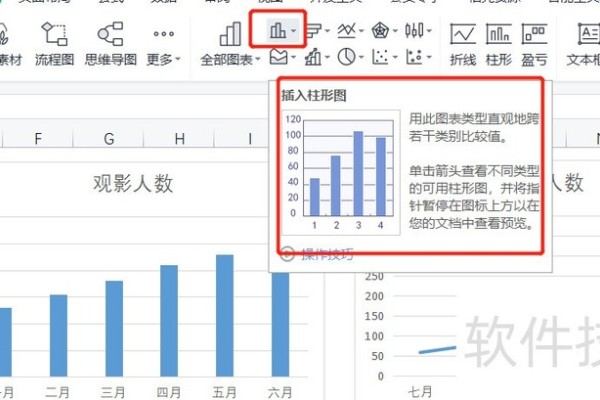Image resolution: width=600 pixels, height=400 pixels.
Task: Expand the pie chart dropdown arrow
Action: [x=361, y=57]
